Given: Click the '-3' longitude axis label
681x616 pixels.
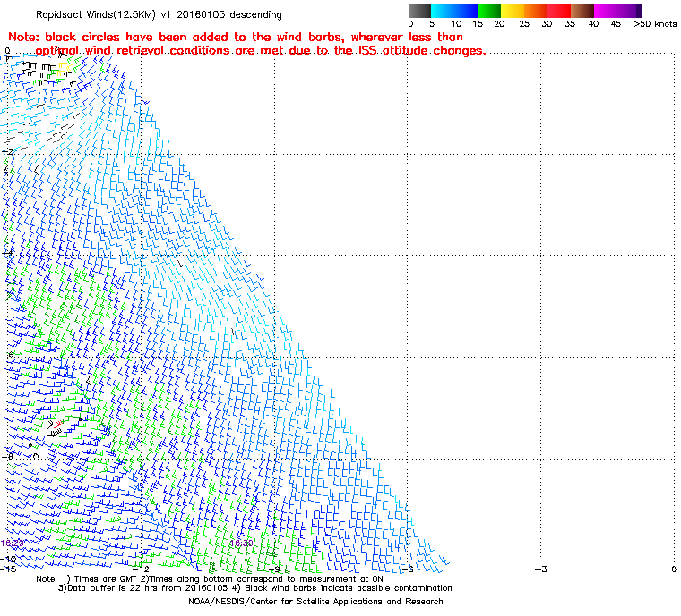Looking at the screenshot, I should pos(540,569).
